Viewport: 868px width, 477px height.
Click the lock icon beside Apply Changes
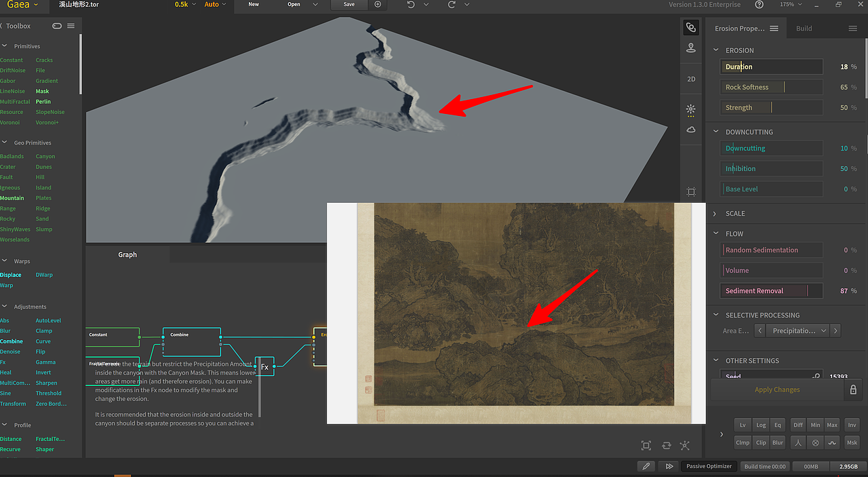(x=853, y=389)
